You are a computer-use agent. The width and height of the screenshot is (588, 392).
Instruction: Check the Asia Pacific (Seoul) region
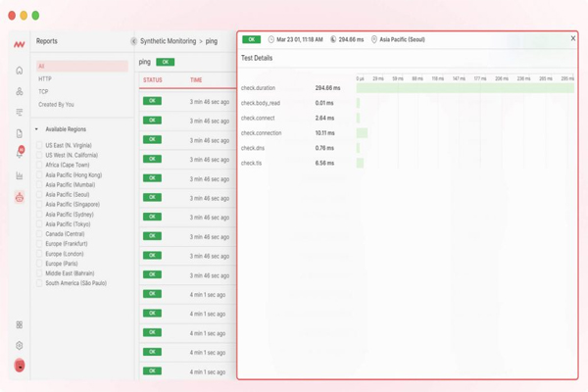click(x=40, y=194)
